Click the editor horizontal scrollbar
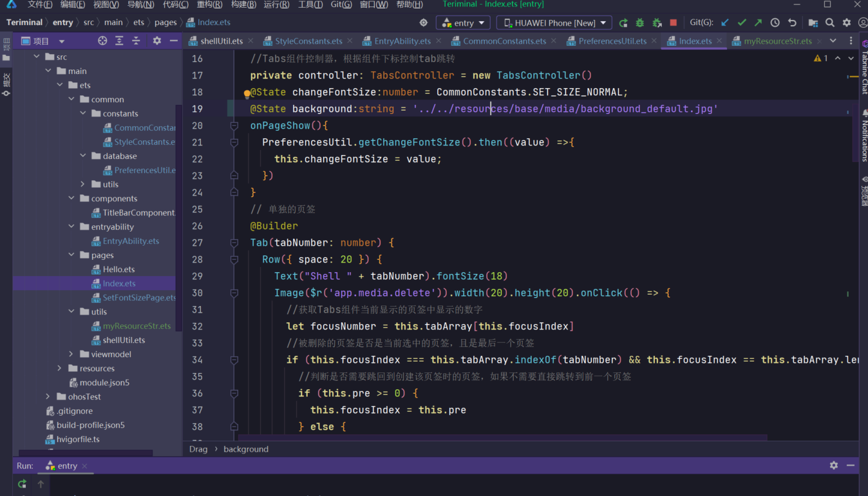The width and height of the screenshot is (868, 496). [502, 437]
